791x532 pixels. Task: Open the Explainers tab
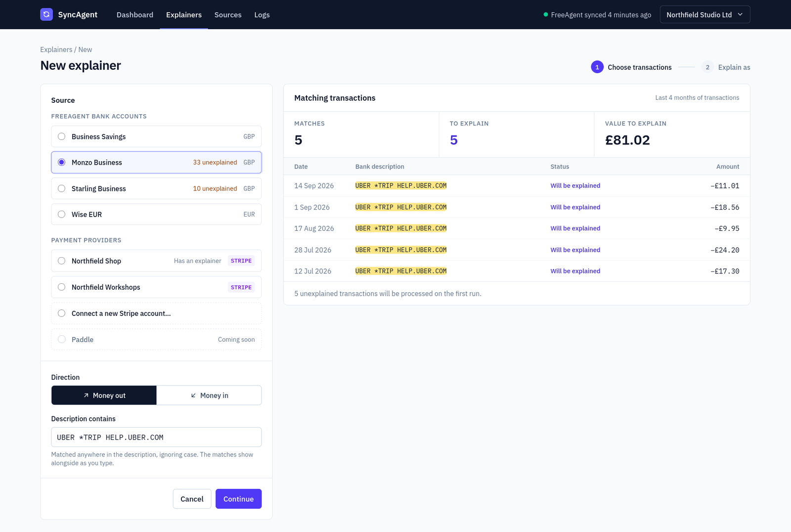(x=184, y=15)
